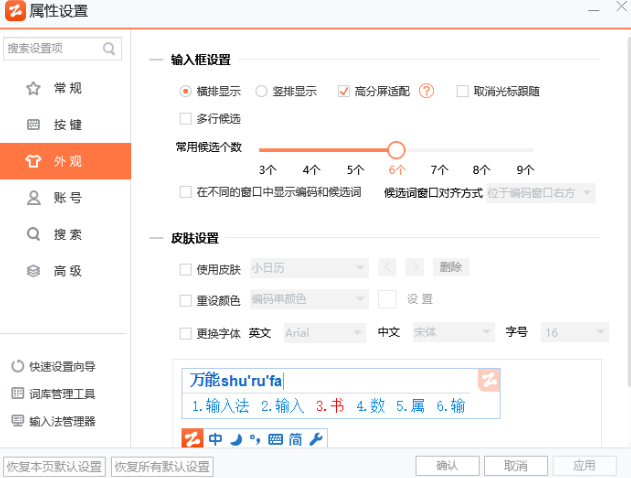Image resolution: width=631 pixels, height=478 pixels.
Task: Click the 高分屏适配 help question mark icon
Action: [x=427, y=91]
